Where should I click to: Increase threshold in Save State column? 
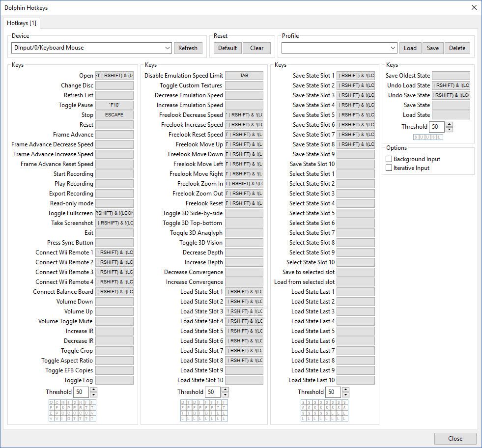pos(346,390)
